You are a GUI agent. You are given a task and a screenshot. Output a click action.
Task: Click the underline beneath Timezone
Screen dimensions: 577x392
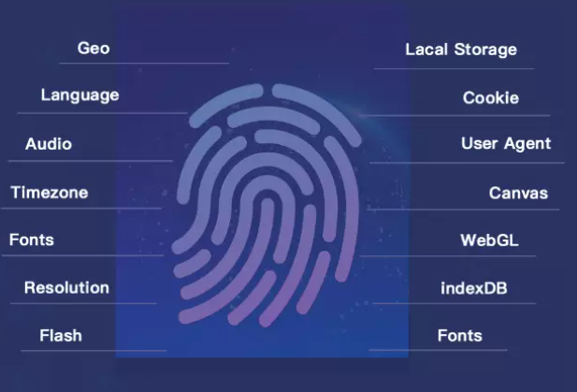point(81,209)
